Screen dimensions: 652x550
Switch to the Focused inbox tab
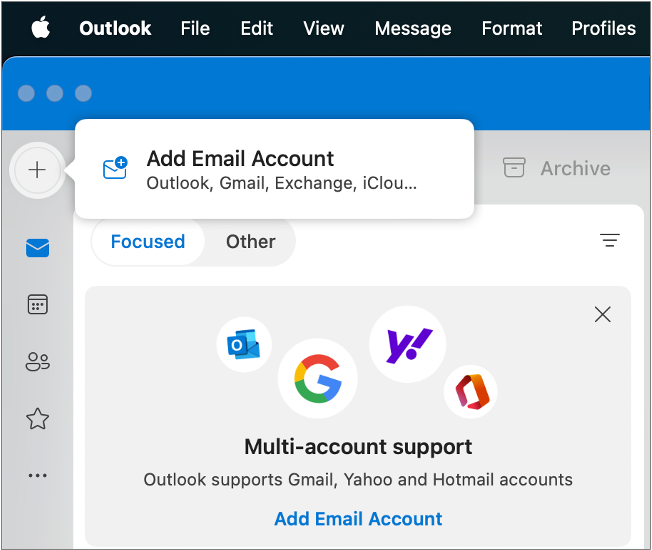coord(148,242)
